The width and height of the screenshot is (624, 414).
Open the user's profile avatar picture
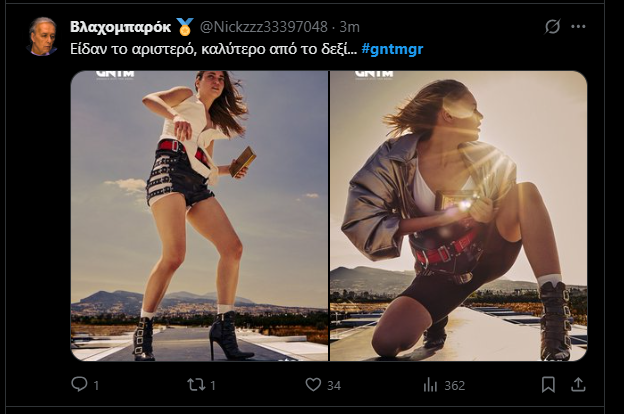click(x=43, y=36)
